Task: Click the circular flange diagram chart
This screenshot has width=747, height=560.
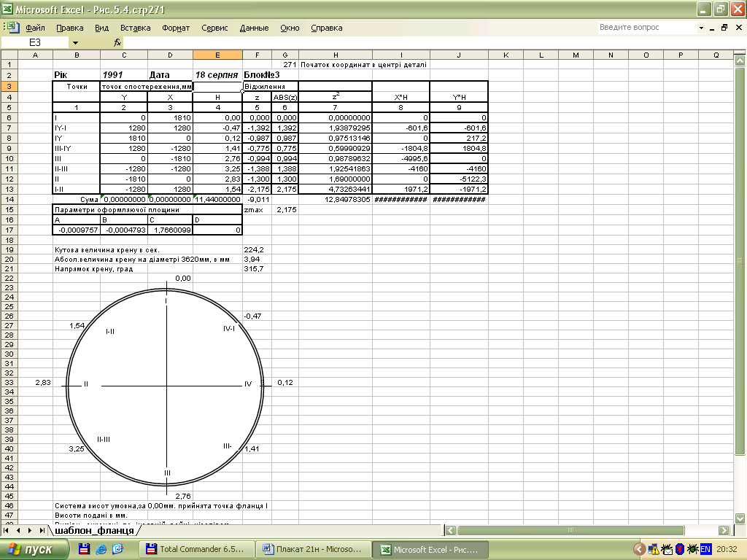Action: [164, 386]
